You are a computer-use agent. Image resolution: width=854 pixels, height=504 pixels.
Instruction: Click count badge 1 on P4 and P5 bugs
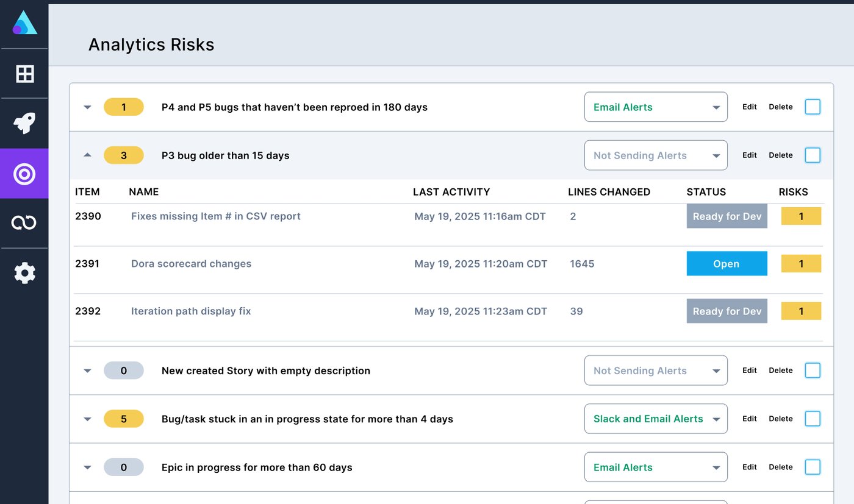coord(124,107)
